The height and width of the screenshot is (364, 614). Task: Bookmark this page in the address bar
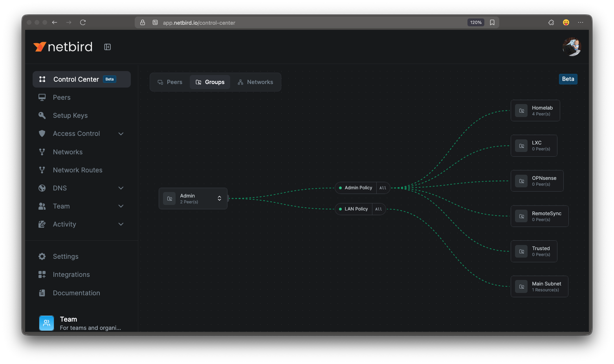pyautogui.click(x=492, y=22)
